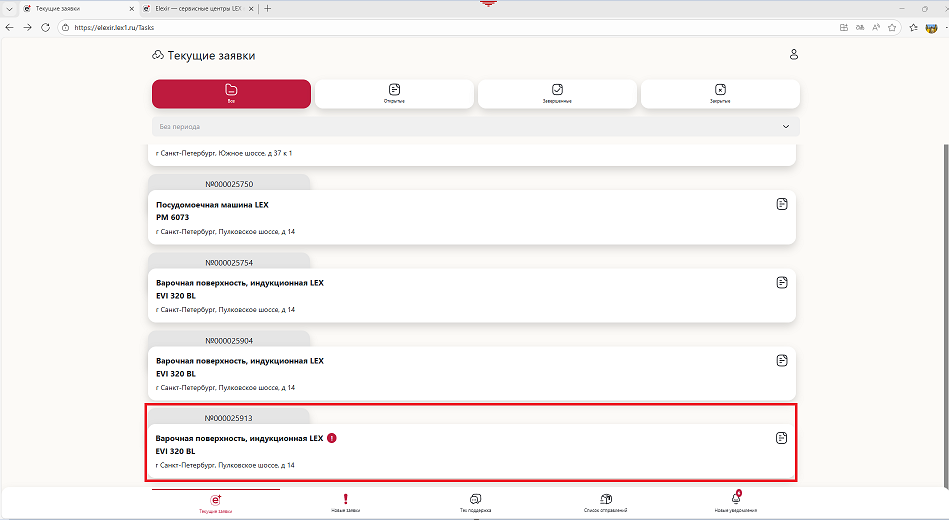
Task: Select the Все requests filter
Action: click(231, 93)
